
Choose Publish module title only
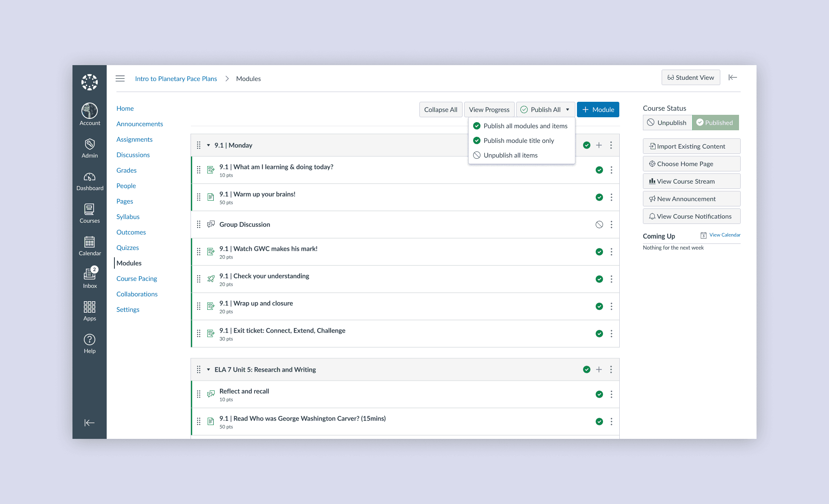tap(522, 141)
